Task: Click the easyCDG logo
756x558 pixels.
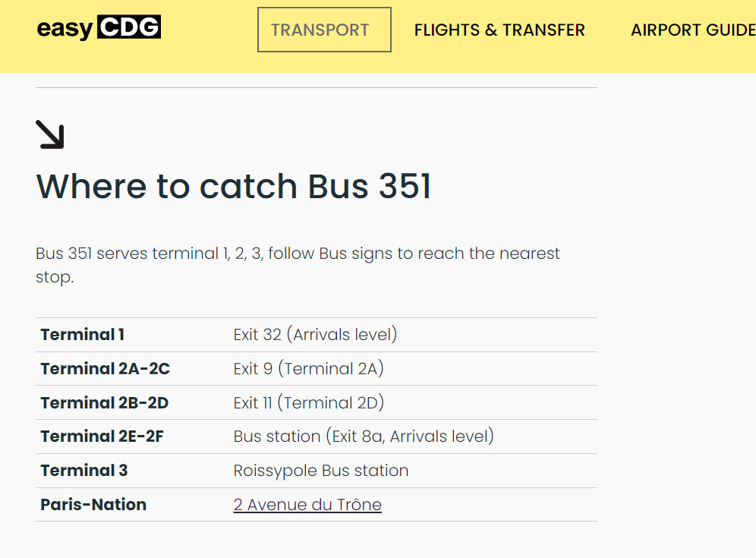Action: [99, 27]
